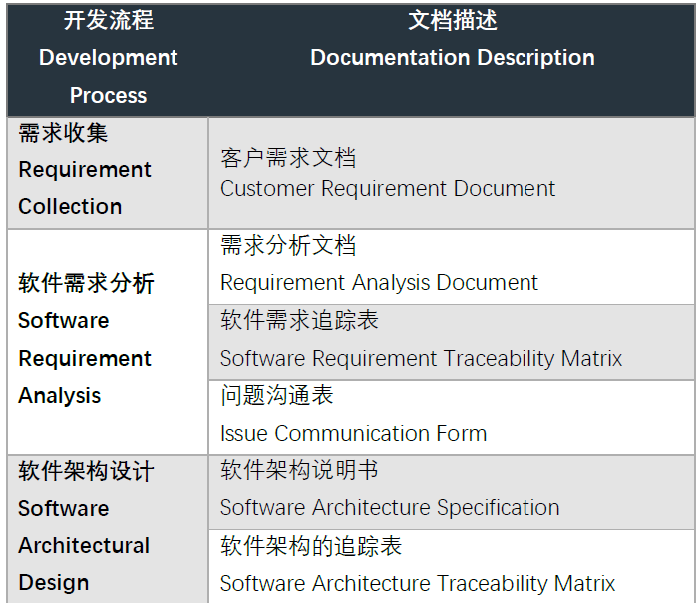
Task: Click the Documentation Description column header
Action: (x=452, y=58)
